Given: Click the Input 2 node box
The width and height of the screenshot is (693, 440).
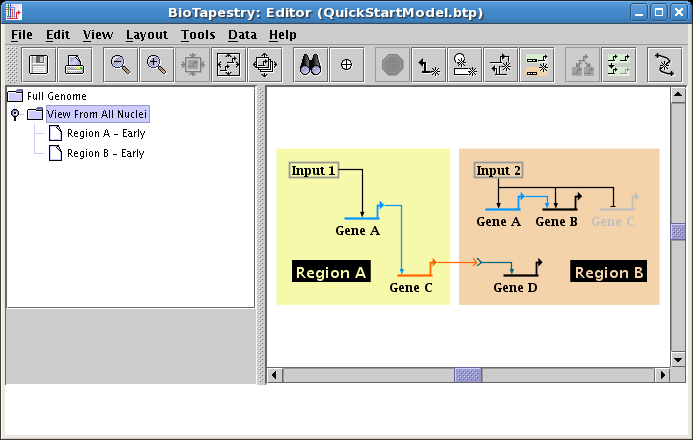Looking at the screenshot, I should coord(498,170).
